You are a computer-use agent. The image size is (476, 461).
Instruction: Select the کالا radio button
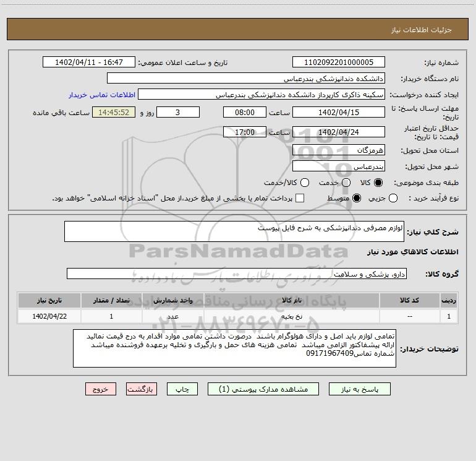tap(378, 183)
